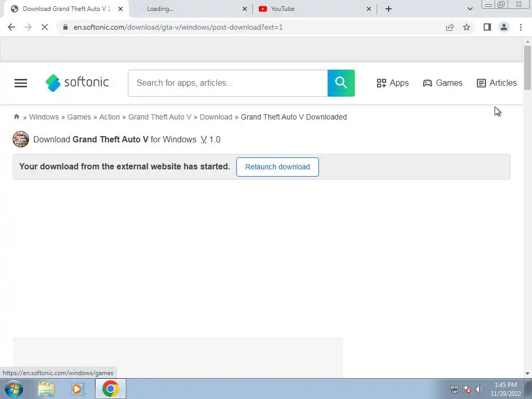
Task: Close the Download Grand Theft Auto tab
Action: (121, 9)
